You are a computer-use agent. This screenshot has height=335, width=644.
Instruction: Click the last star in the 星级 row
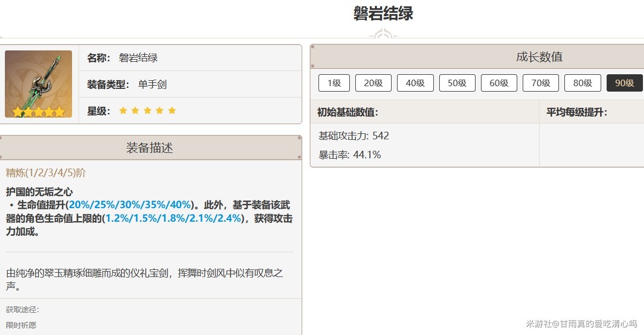point(172,111)
